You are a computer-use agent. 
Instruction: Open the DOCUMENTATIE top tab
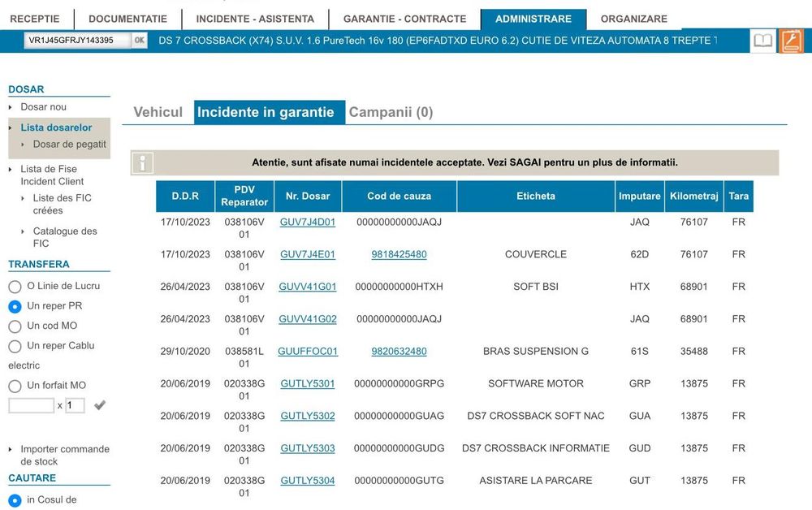pyautogui.click(x=128, y=19)
